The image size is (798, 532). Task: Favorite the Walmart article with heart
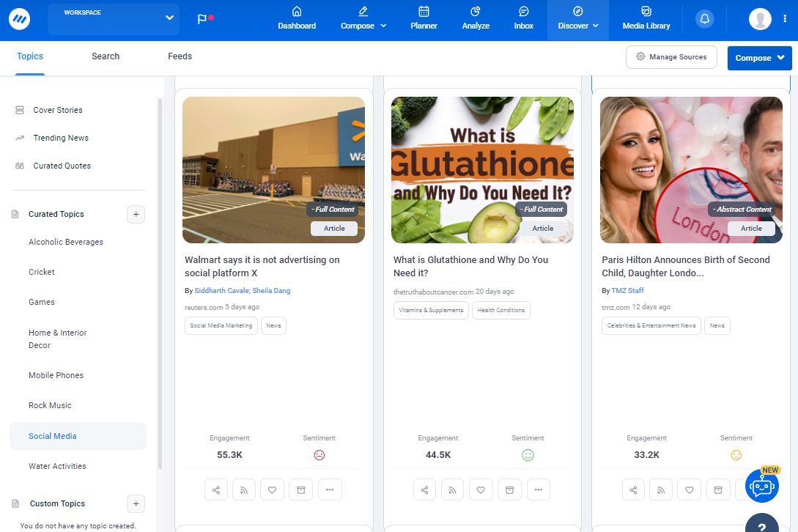[273, 489]
